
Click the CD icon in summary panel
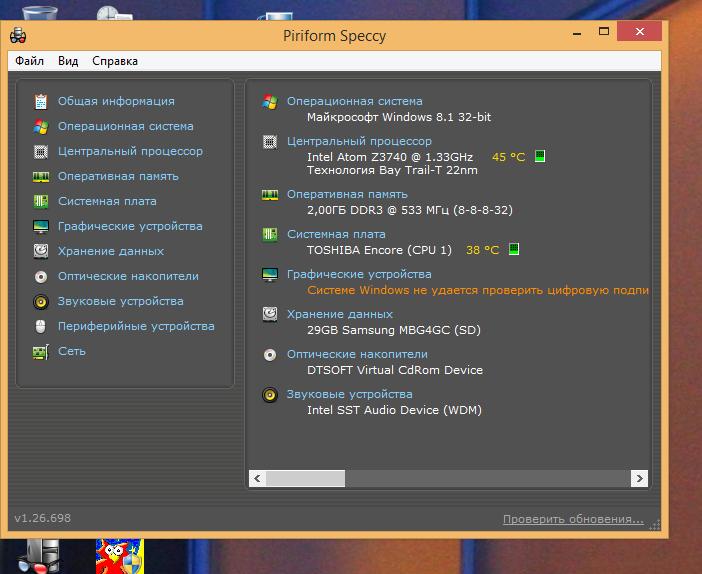click(x=270, y=355)
